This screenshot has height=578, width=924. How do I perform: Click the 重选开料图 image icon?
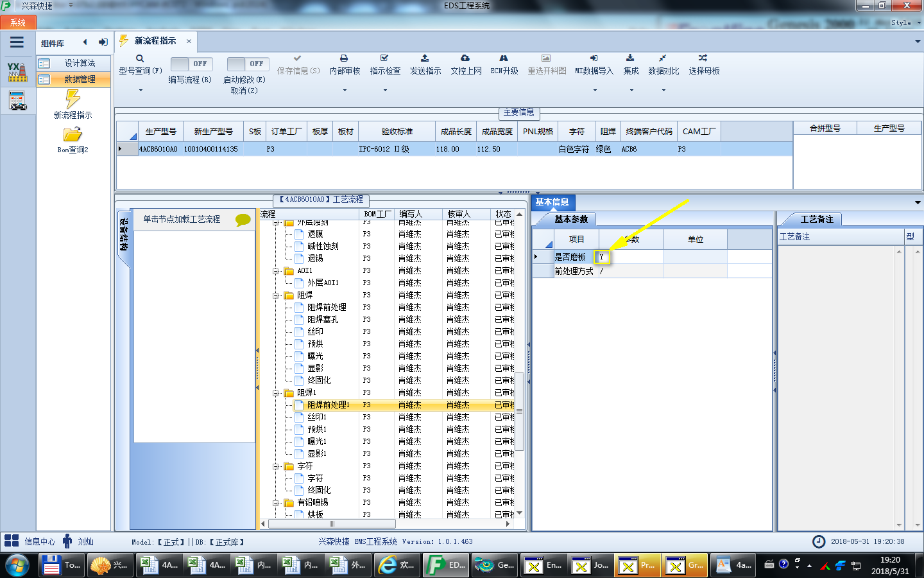(546, 58)
